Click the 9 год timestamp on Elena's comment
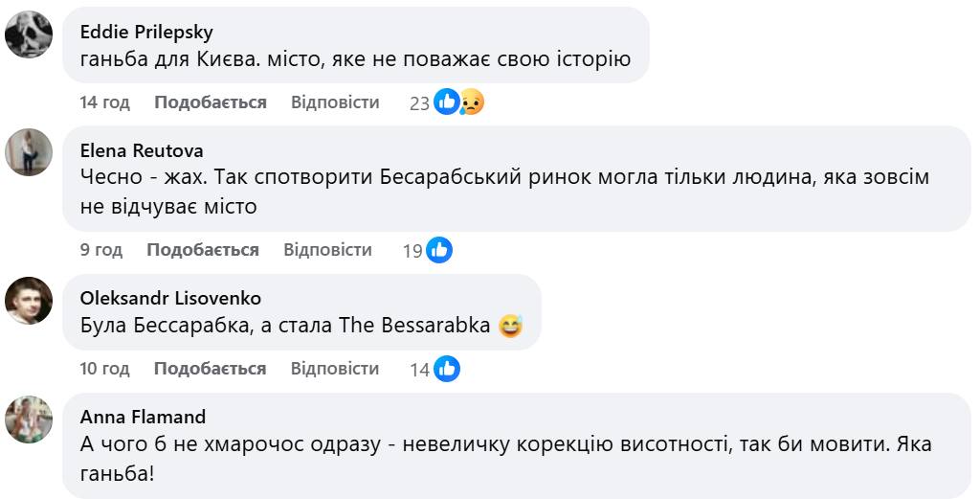980x499 pixels. pos(101,250)
